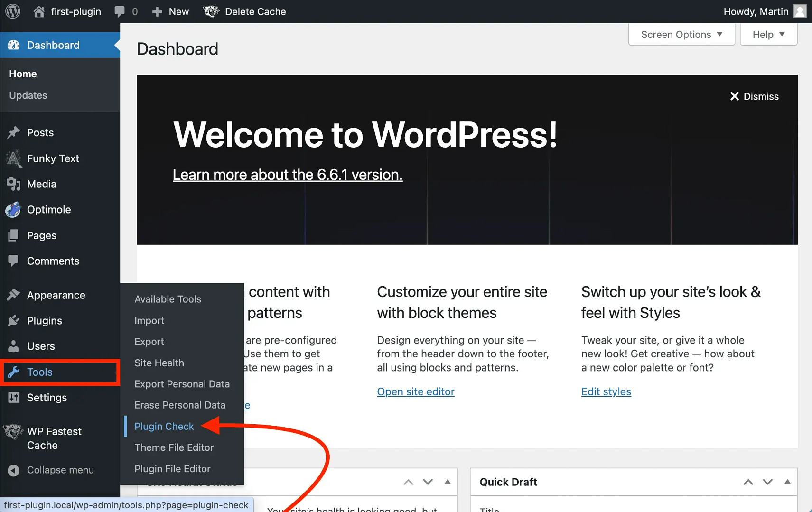Move Quick Draft widget up
Screen dimensions: 812x512
tap(748, 482)
